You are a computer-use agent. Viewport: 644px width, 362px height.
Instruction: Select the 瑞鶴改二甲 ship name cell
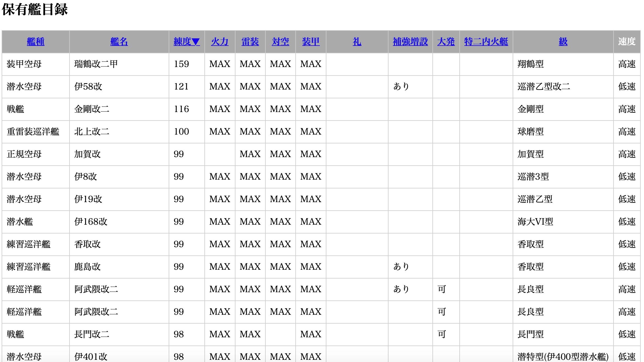pyautogui.click(x=96, y=64)
